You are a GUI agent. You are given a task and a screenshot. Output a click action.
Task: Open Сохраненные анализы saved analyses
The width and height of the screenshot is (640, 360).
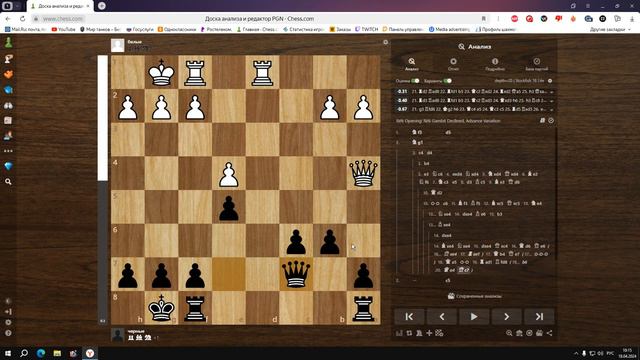[474, 296]
